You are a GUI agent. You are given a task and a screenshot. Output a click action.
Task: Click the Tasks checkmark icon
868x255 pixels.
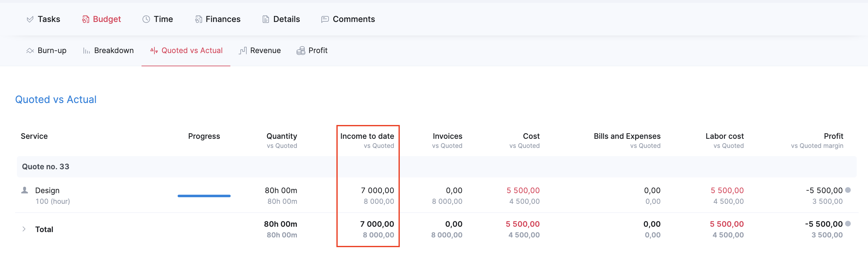click(30, 19)
